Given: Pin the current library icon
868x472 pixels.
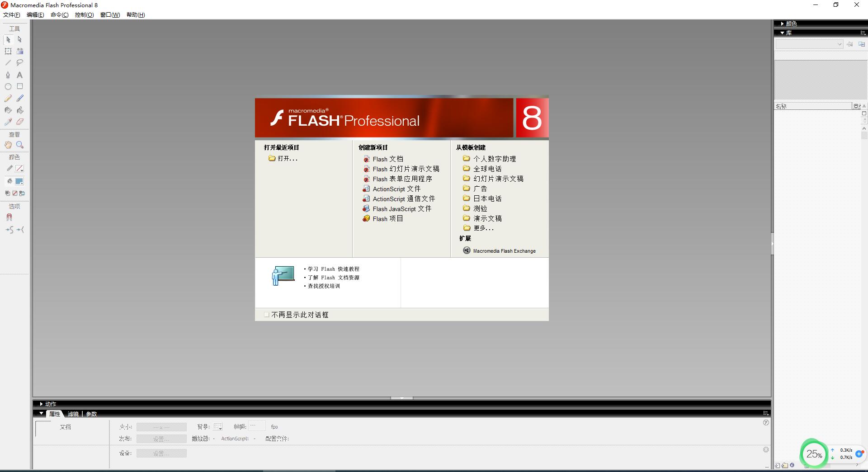Looking at the screenshot, I should (x=850, y=44).
